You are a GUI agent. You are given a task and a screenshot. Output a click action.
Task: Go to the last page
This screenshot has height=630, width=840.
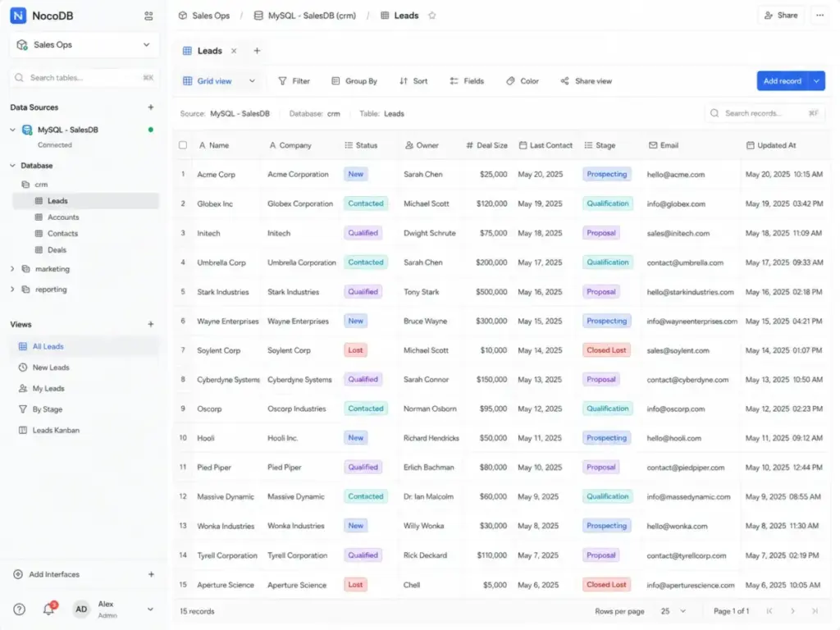[815, 610]
